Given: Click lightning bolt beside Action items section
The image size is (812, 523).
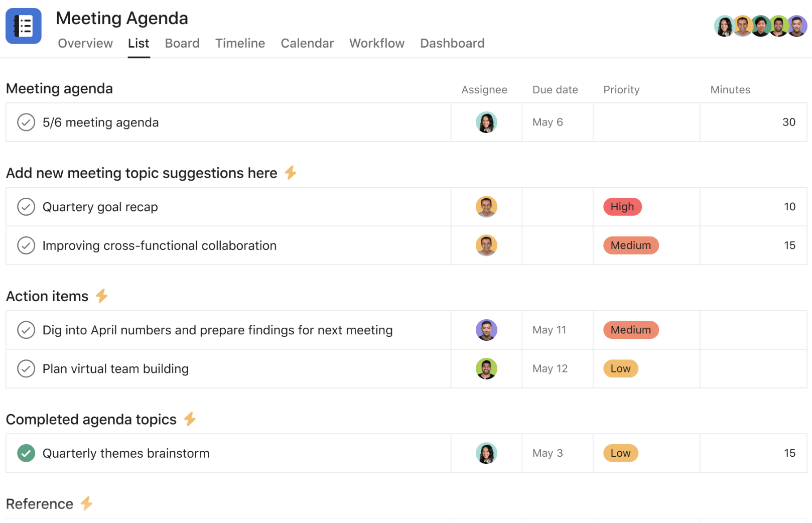Looking at the screenshot, I should [x=102, y=296].
